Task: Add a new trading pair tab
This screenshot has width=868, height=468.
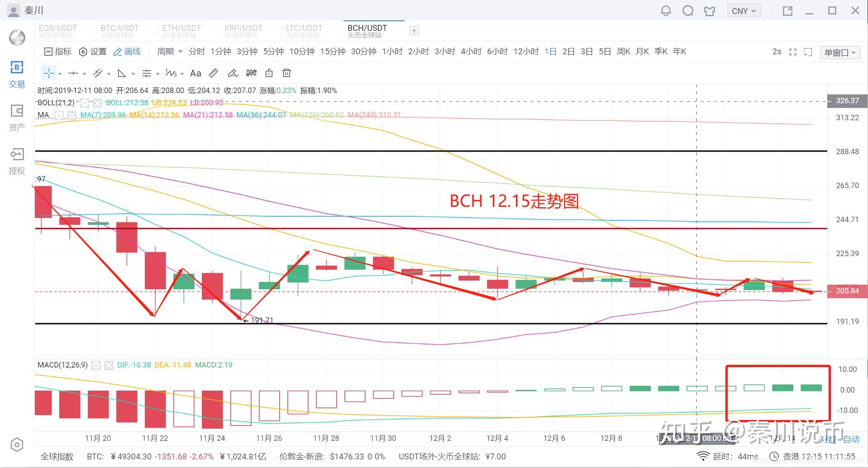Action: 414,31
